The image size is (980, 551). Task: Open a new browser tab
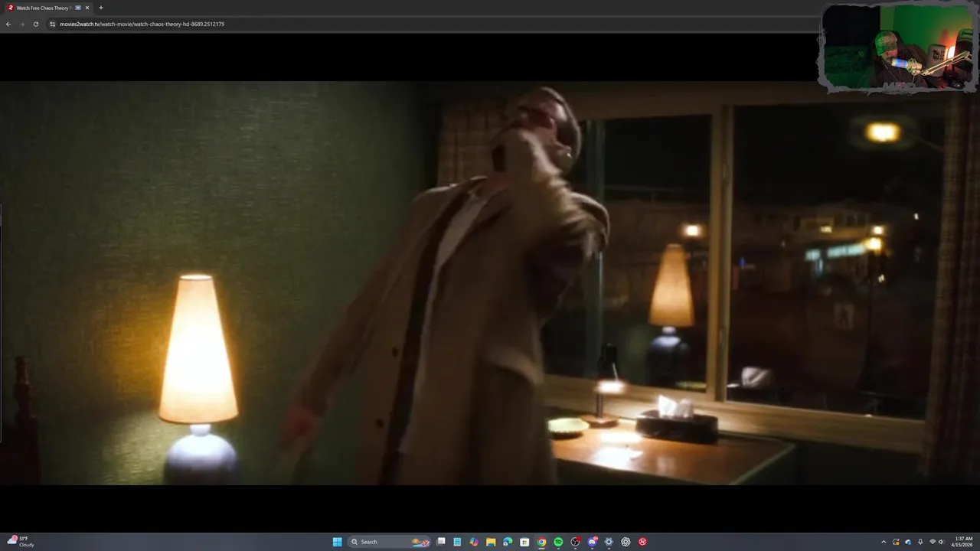click(100, 8)
